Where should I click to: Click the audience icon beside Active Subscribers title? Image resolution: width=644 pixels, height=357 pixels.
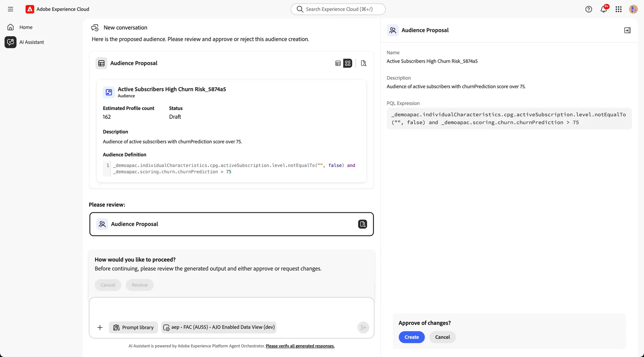point(109,92)
